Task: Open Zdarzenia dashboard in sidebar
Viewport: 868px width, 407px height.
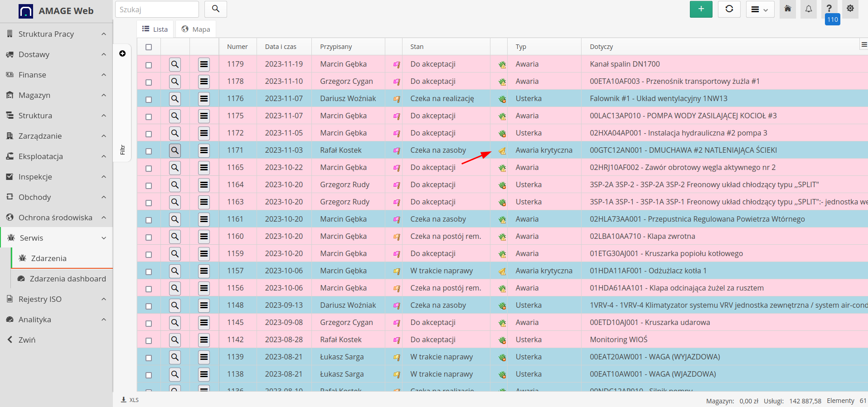Action: point(67,279)
